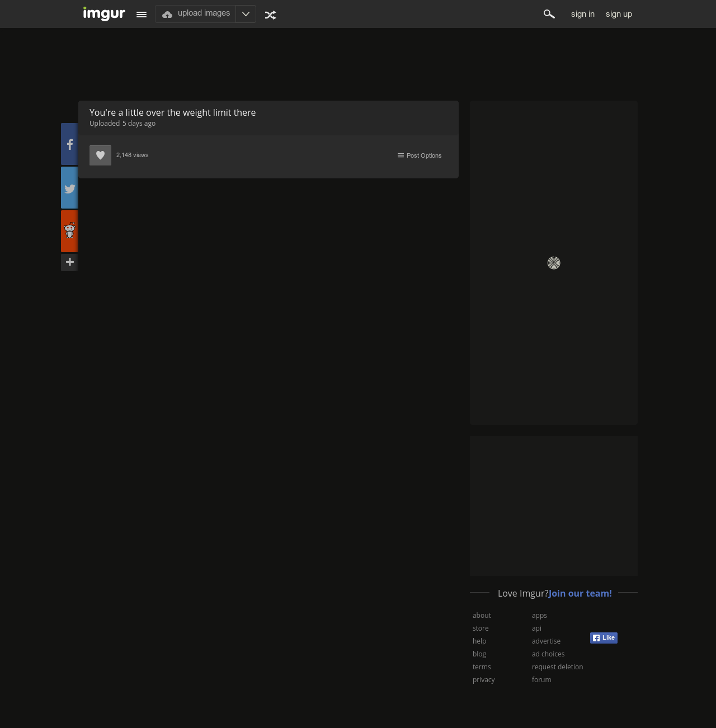Viewport: 716px width, 728px height.
Task: Open search with magnifier icon
Action: (549, 14)
